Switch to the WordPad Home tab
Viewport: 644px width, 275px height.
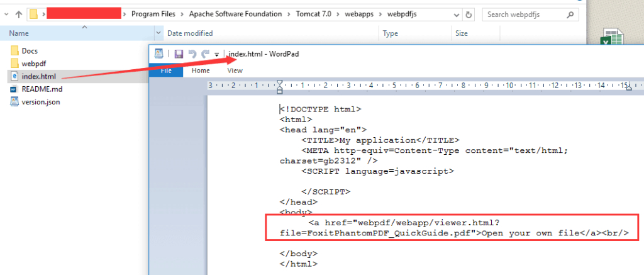click(x=201, y=70)
